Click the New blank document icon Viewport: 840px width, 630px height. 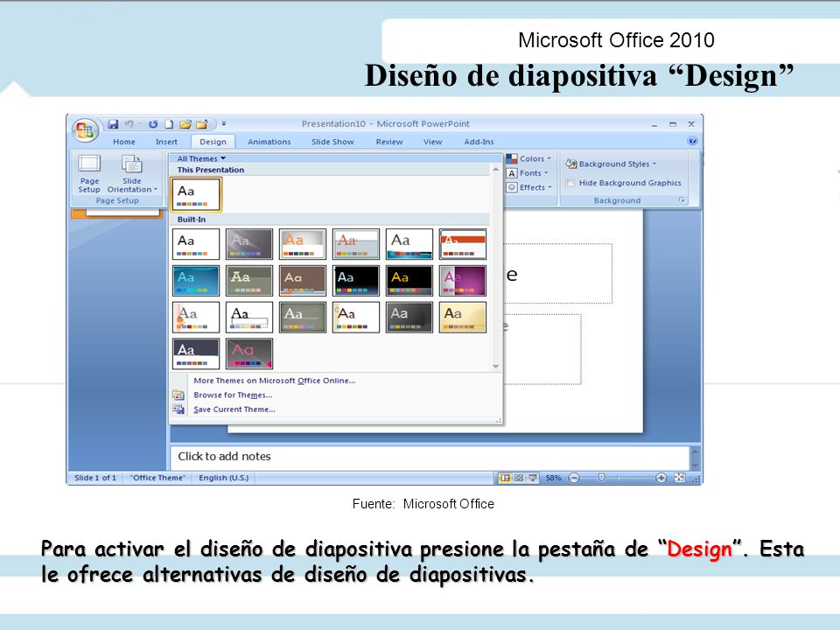click(169, 124)
